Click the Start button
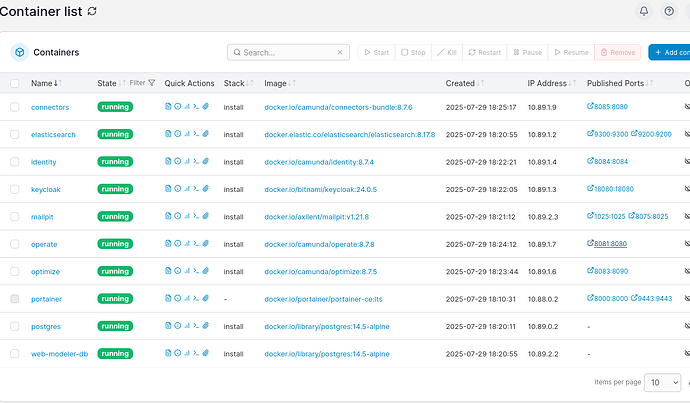Viewport: 690px width, 403px height. click(x=377, y=52)
